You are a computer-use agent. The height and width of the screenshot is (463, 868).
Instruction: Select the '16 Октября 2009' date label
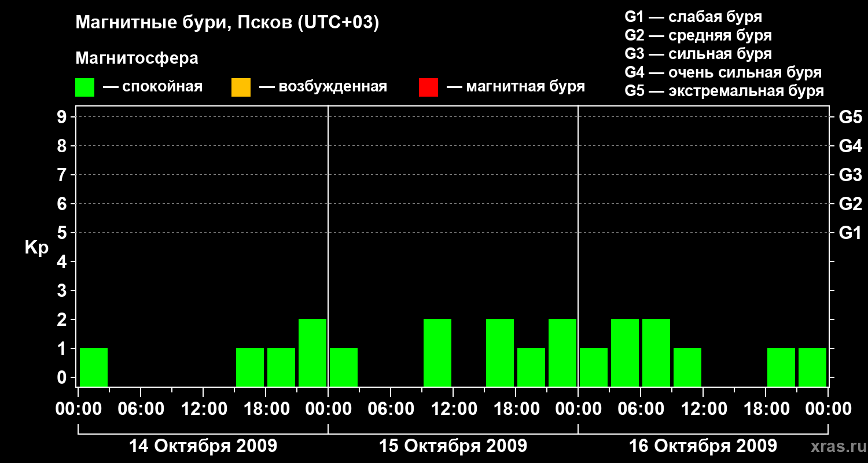coord(703,446)
